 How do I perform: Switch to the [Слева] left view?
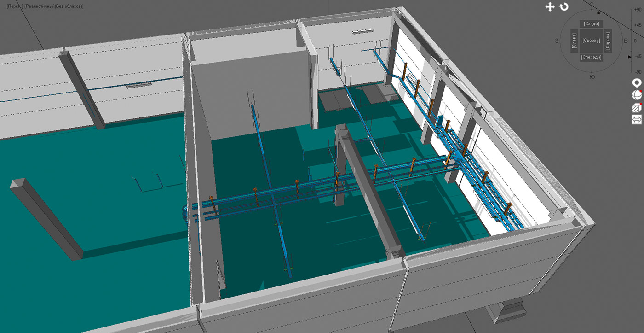pyautogui.click(x=574, y=41)
